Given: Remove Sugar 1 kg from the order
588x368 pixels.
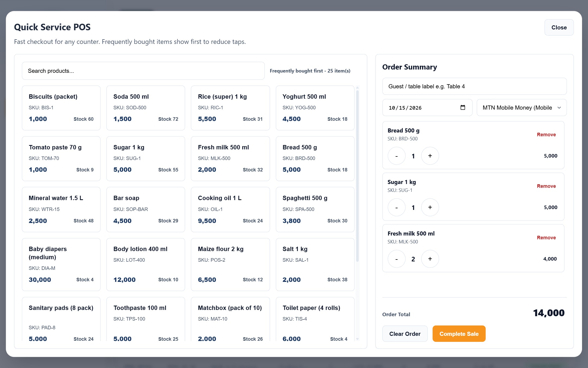Looking at the screenshot, I should point(546,186).
